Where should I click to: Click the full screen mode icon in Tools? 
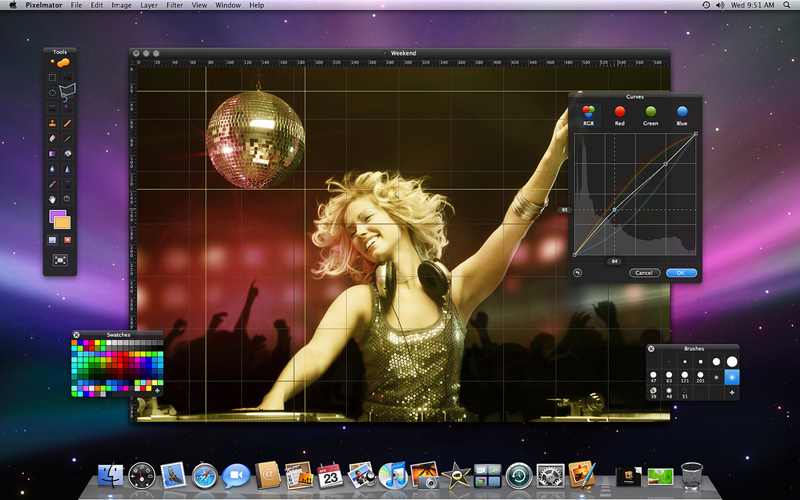[60, 260]
